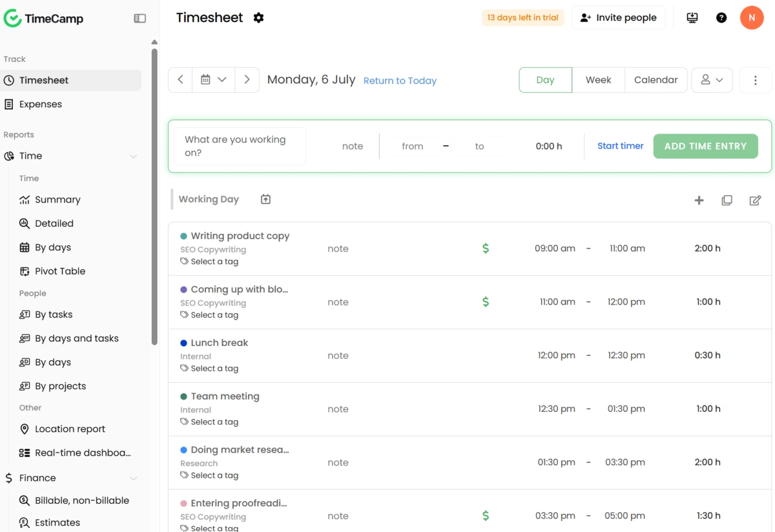Click Doing market resea... task name
775x532 pixels.
240,450
